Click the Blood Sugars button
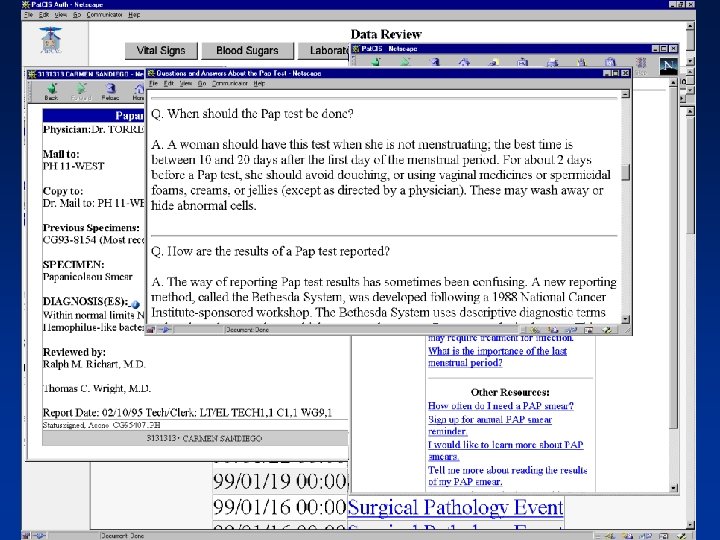Screen dimensions: 720x540 248,51
